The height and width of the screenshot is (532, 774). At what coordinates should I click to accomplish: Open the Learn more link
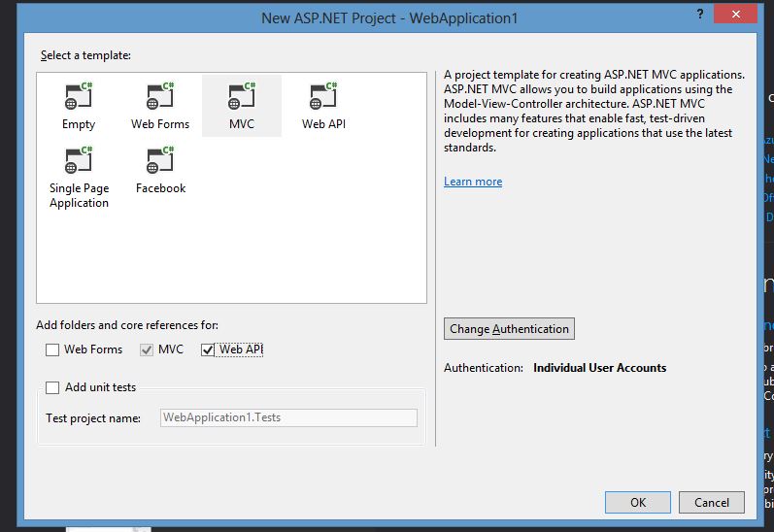(473, 182)
